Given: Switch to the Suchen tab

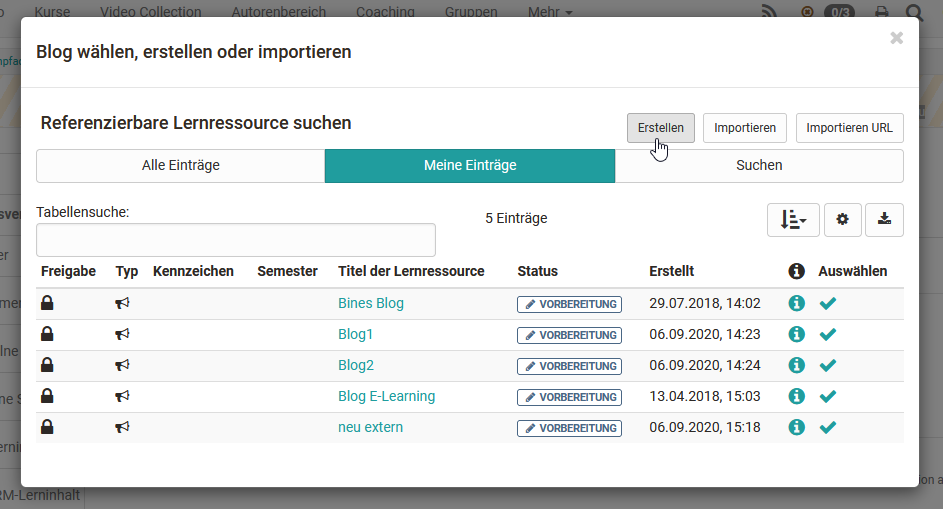Looking at the screenshot, I should click(759, 166).
